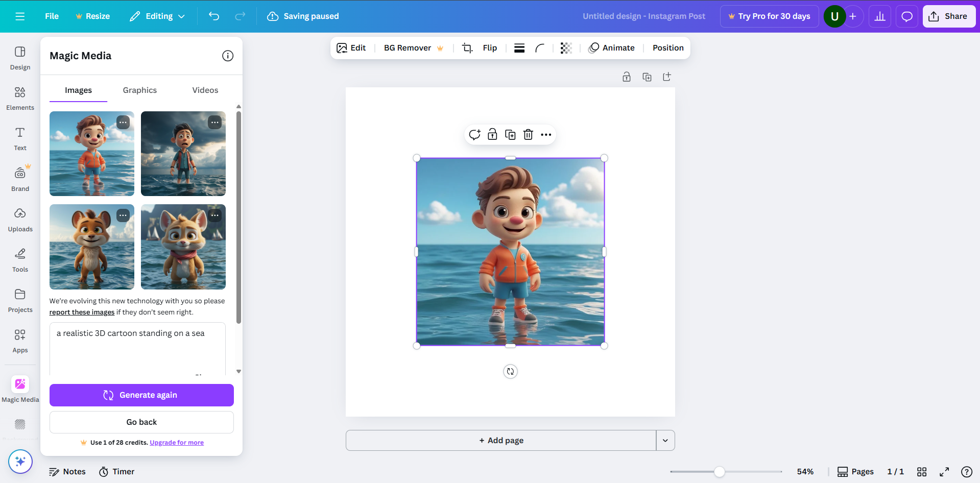This screenshot has height=483, width=980.
Task: Open the Crop tool in toolbar
Action: click(x=466, y=47)
